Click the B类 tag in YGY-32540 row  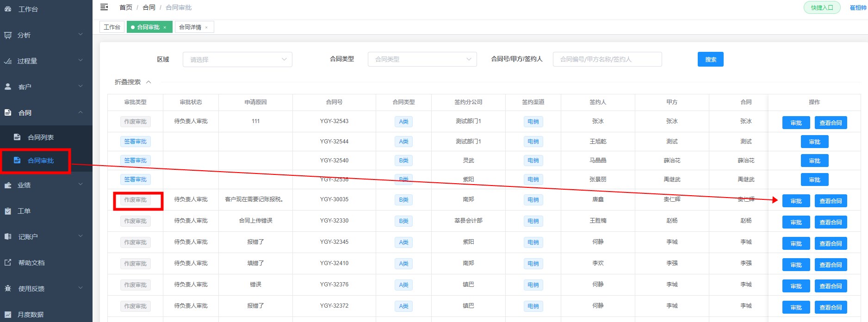[403, 161]
